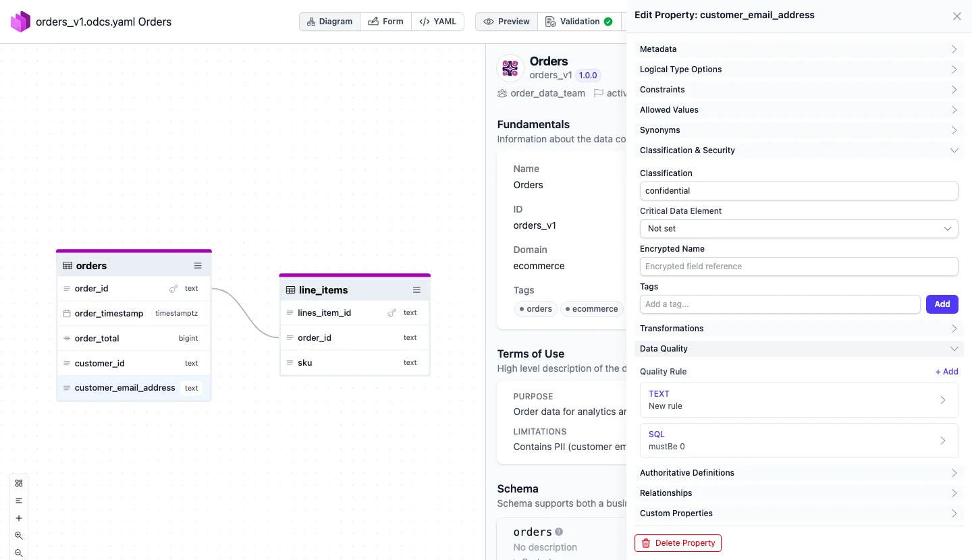Click the Add tag button
972x560 pixels.
click(x=942, y=304)
